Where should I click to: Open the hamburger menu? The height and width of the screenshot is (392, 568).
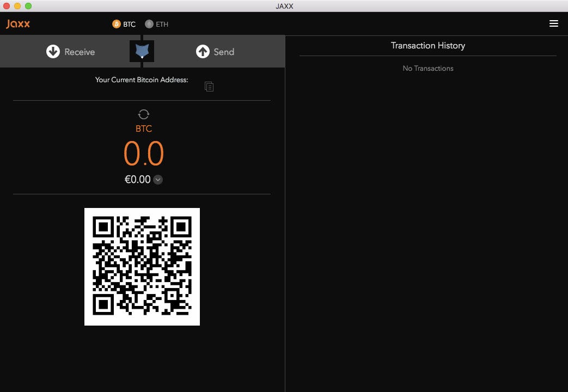[x=553, y=23]
